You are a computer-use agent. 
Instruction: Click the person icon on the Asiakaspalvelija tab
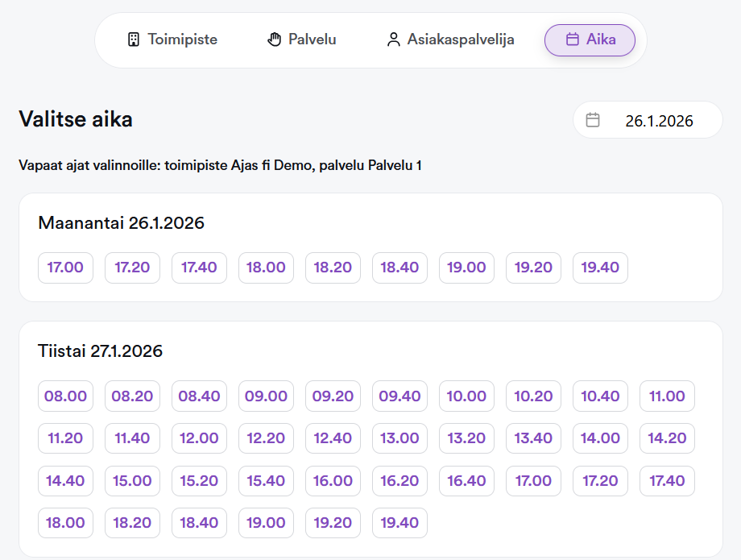[x=394, y=38]
